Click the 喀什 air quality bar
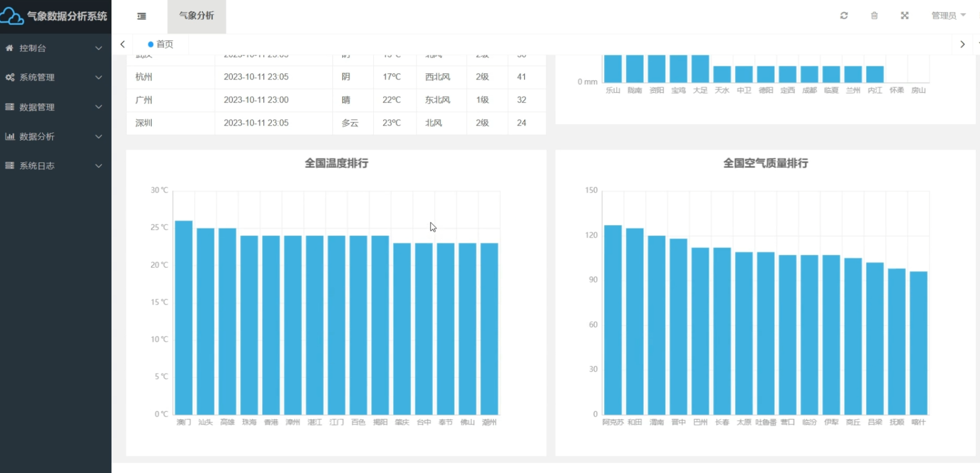This screenshot has height=473, width=980. tap(919, 343)
